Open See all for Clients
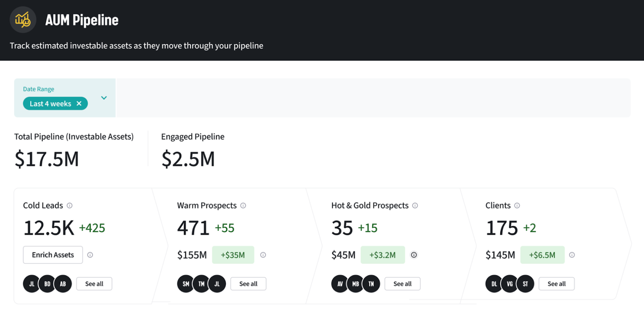The height and width of the screenshot is (320, 644). [557, 284]
